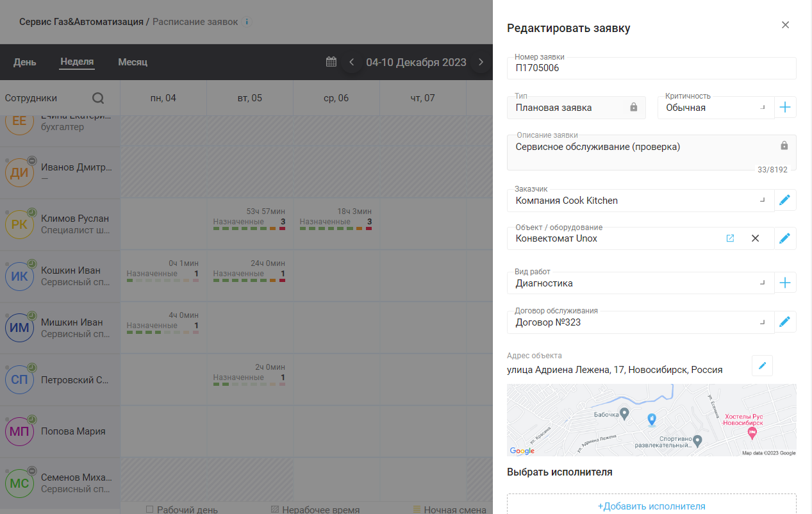Open Конвектомат Unox in new window icon
Screen dimensions: 812x514
point(730,238)
